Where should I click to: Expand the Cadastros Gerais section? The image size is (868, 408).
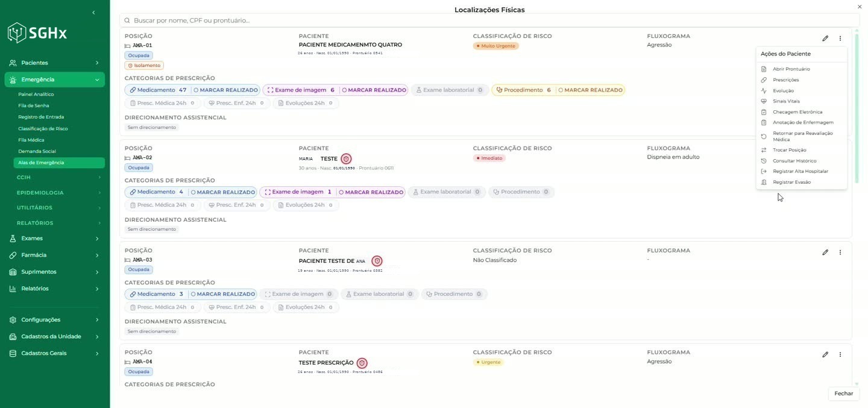click(x=54, y=354)
